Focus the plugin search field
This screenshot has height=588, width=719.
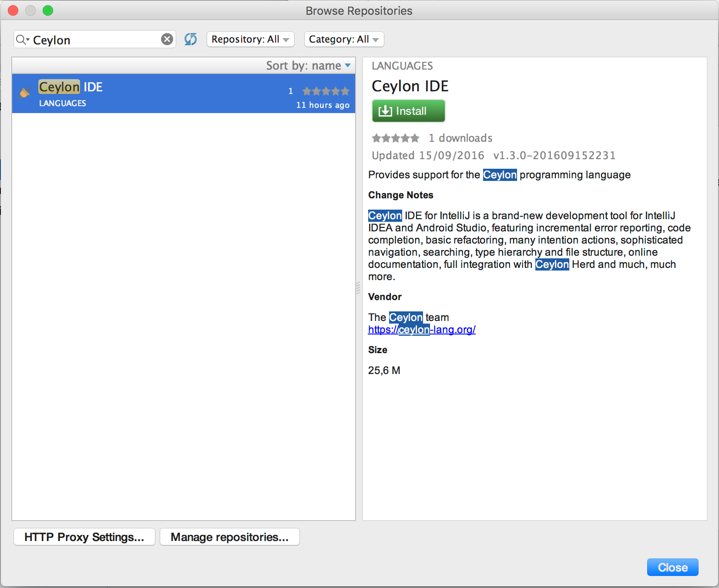click(95, 40)
